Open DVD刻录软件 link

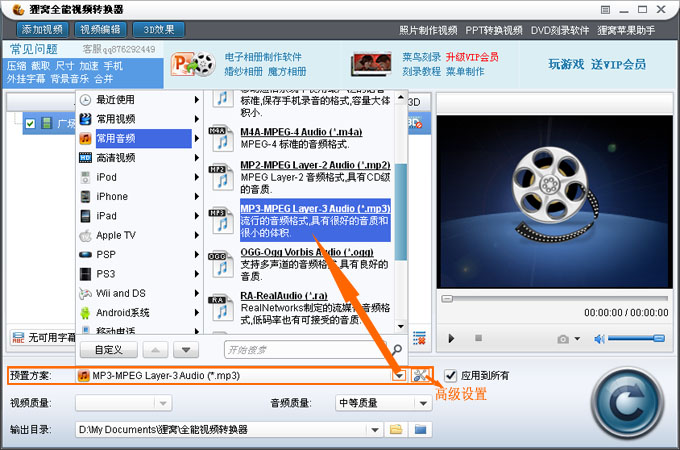(x=560, y=30)
